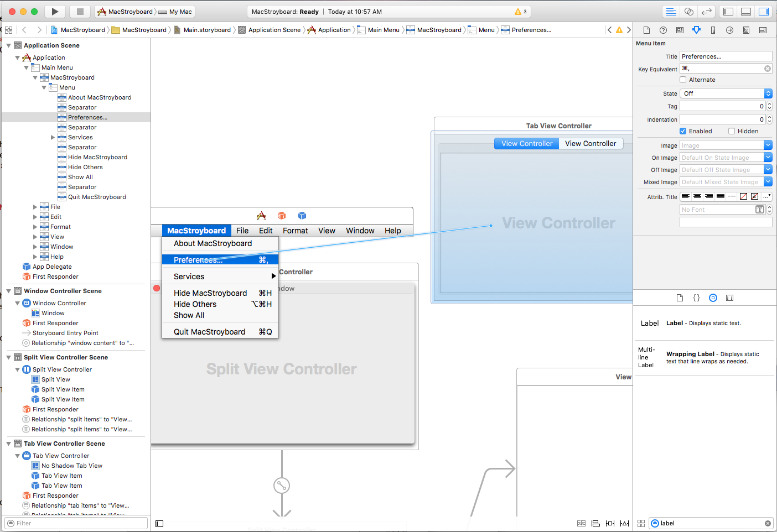Go forward in editor history
Screen dimensions: 777x532
39,30
